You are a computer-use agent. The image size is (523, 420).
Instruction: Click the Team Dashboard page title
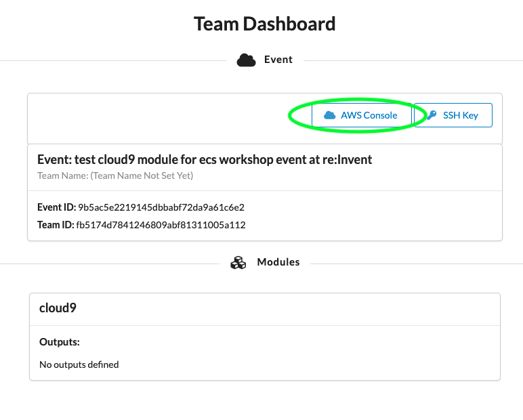pyautogui.click(x=264, y=24)
